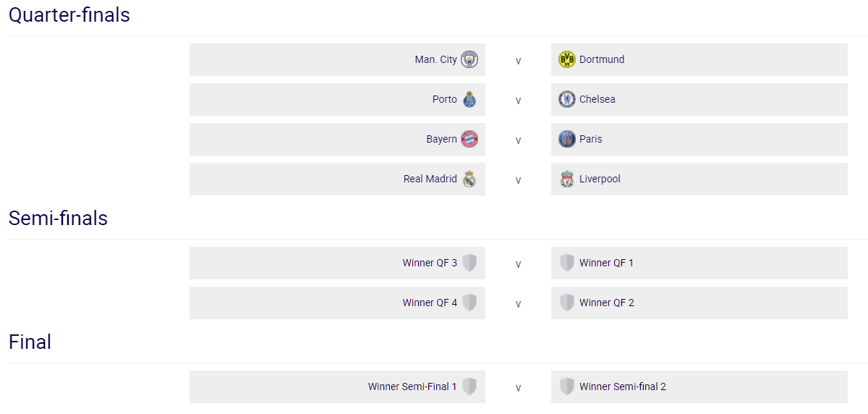
Task: Click the Borussia Dortmund BVB crest
Action: (x=567, y=59)
